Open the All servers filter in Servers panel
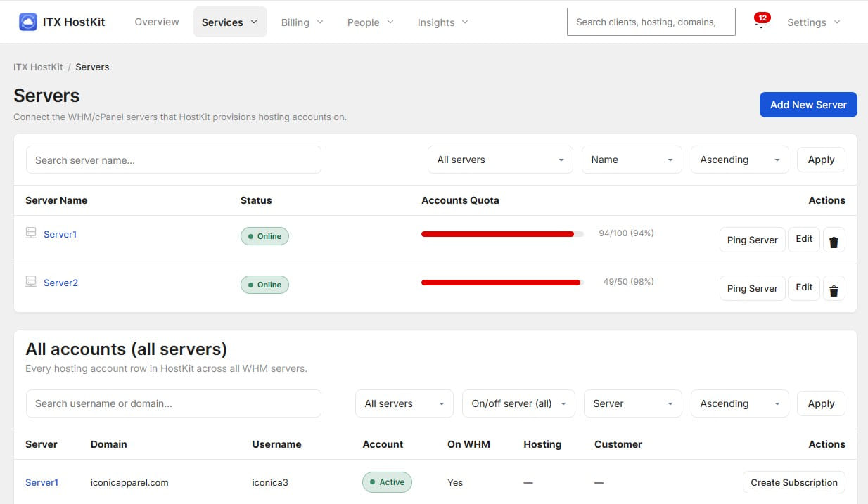 point(501,160)
